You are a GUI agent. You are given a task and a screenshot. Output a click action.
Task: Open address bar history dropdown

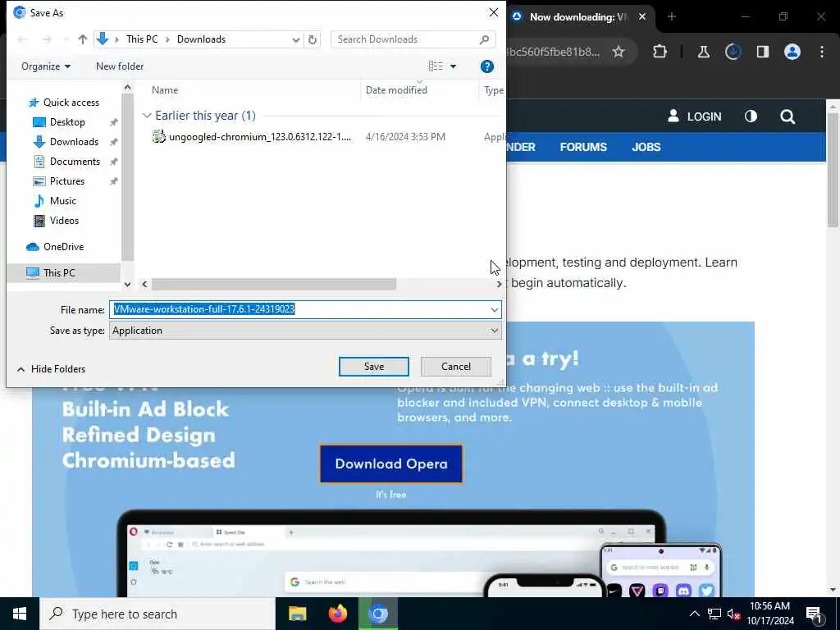point(295,39)
